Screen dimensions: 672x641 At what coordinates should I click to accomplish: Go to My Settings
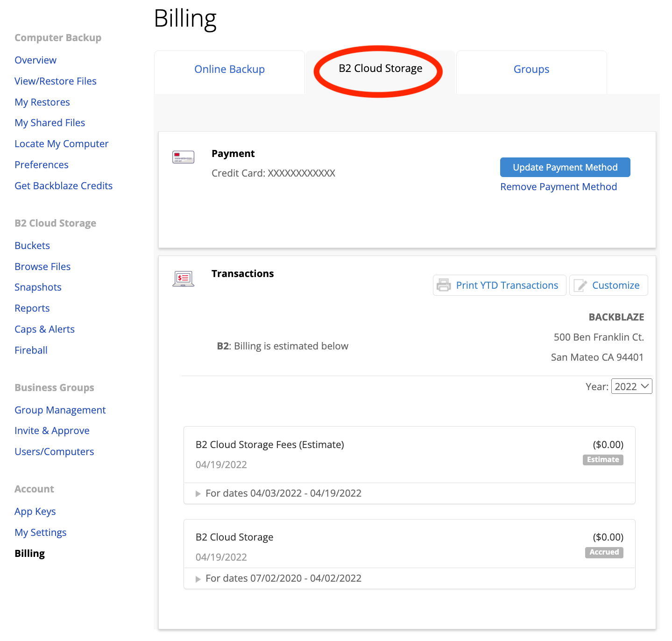(x=40, y=533)
